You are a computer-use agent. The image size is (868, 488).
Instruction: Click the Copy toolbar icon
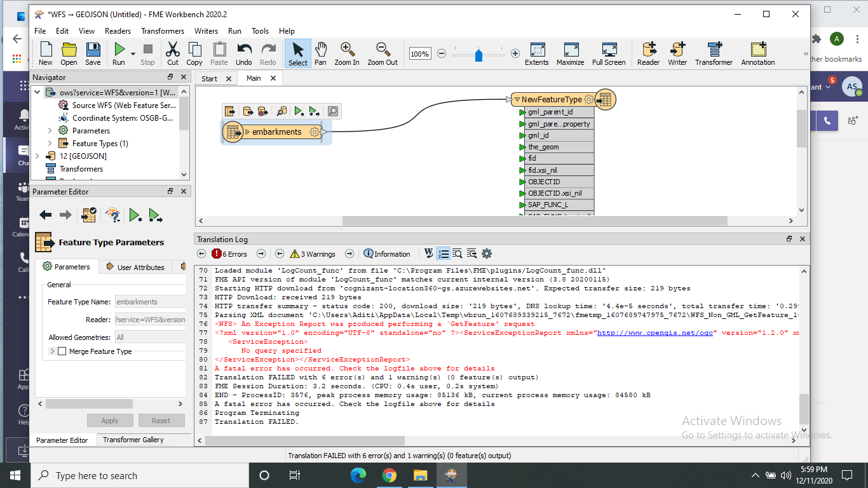(194, 53)
